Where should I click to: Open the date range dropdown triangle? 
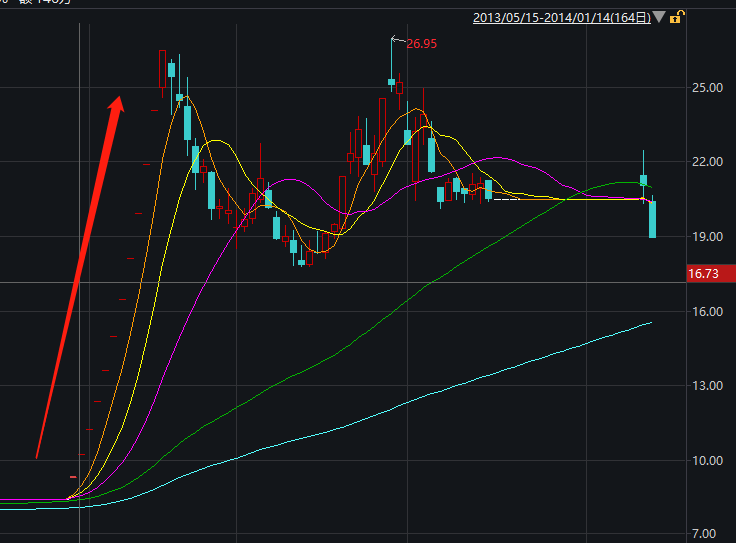click(660, 17)
